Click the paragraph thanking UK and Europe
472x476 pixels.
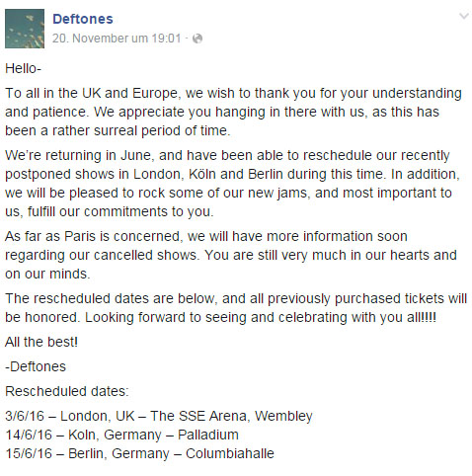[x=233, y=112]
